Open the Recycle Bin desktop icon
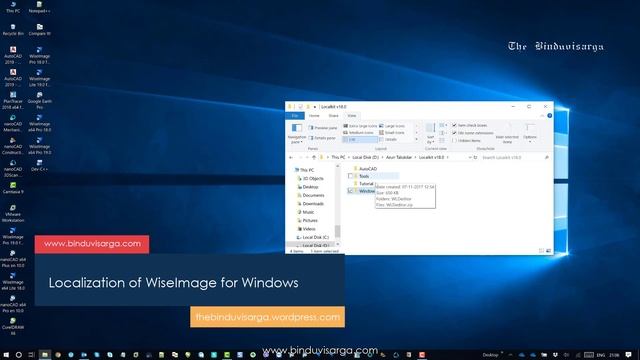The image size is (640, 360). pos(13,30)
